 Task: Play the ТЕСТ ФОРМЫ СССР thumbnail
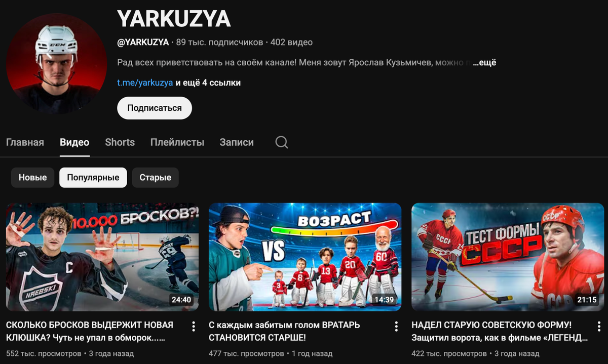click(508, 257)
